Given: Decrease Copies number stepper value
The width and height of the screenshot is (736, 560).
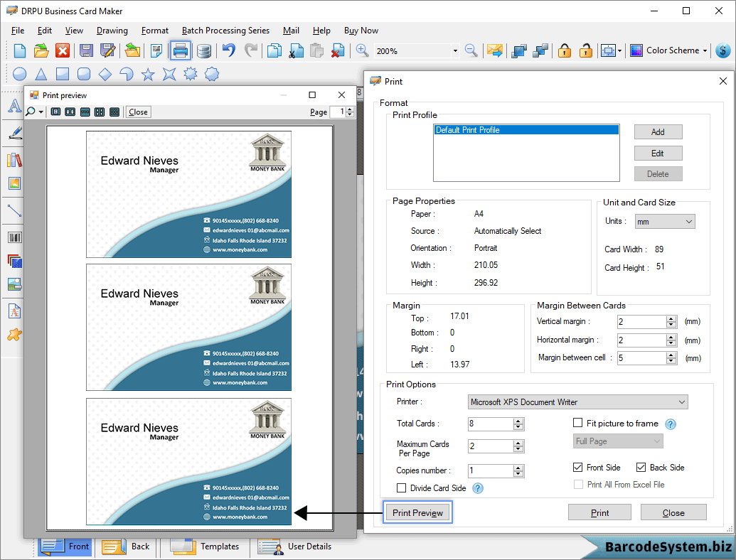Looking at the screenshot, I should (x=518, y=474).
